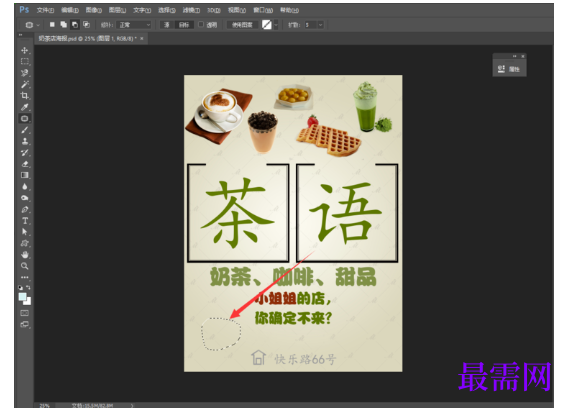The image size is (570, 408).
Task: Open the 扩散 value dropdown arrow
Action: pos(320,25)
